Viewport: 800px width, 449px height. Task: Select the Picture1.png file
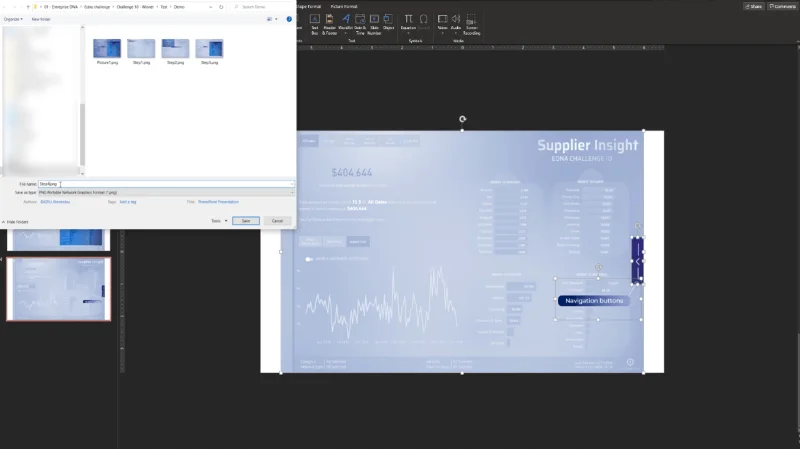pyautogui.click(x=107, y=52)
